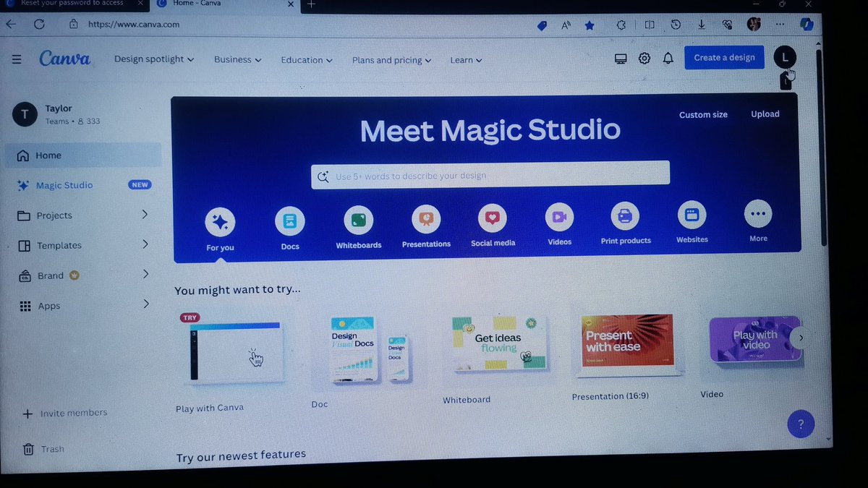Click the favorites star icon

click(590, 25)
